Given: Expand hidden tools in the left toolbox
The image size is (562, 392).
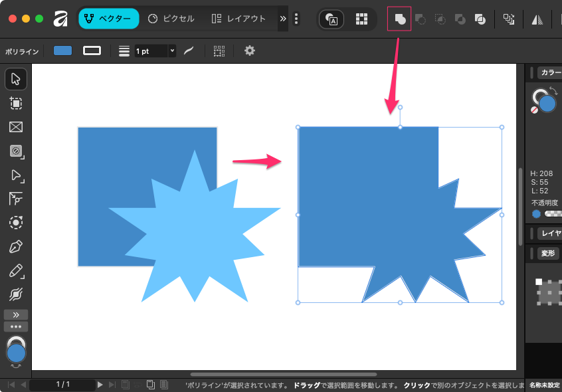Looking at the screenshot, I should point(16,314).
